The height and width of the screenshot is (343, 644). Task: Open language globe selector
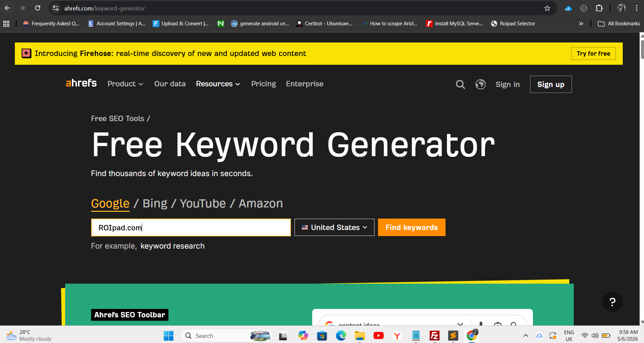pos(481,84)
